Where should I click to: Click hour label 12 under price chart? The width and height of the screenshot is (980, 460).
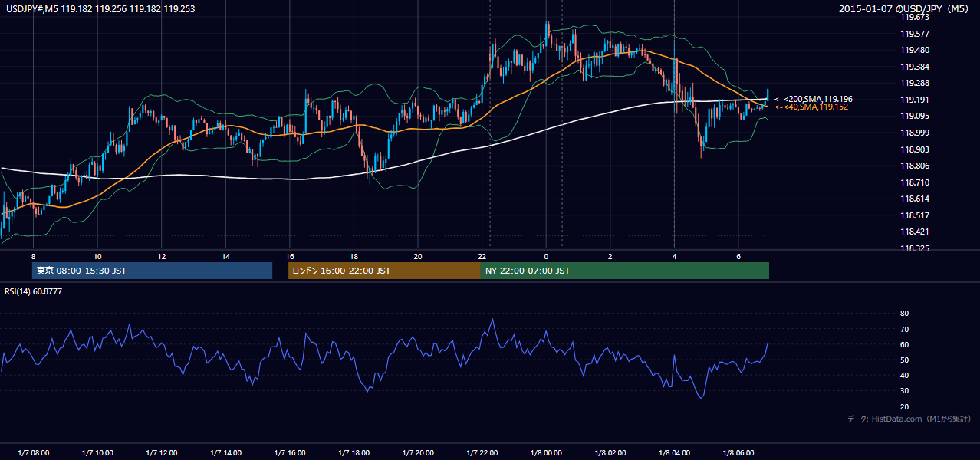coord(162,256)
